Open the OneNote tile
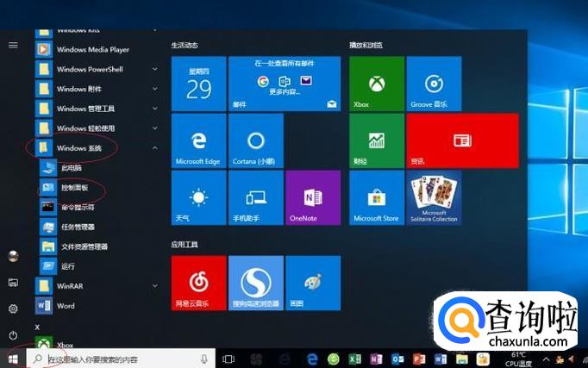Viewport: 588px width, 368px height. pos(312,197)
